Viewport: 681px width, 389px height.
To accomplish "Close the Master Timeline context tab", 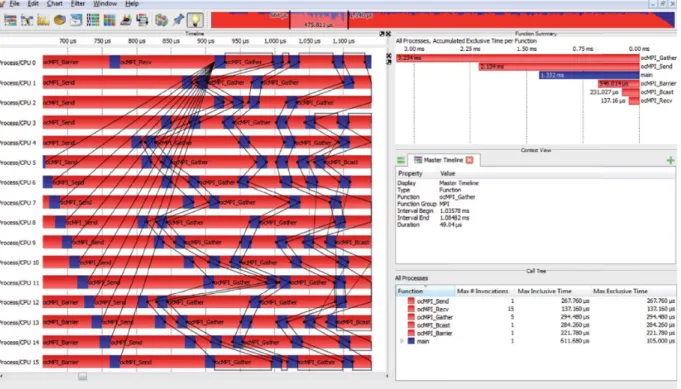I will point(469,160).
